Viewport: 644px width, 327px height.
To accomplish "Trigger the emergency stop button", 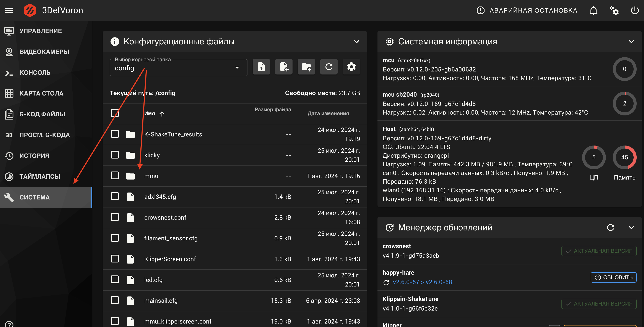I will pos(527,10).
